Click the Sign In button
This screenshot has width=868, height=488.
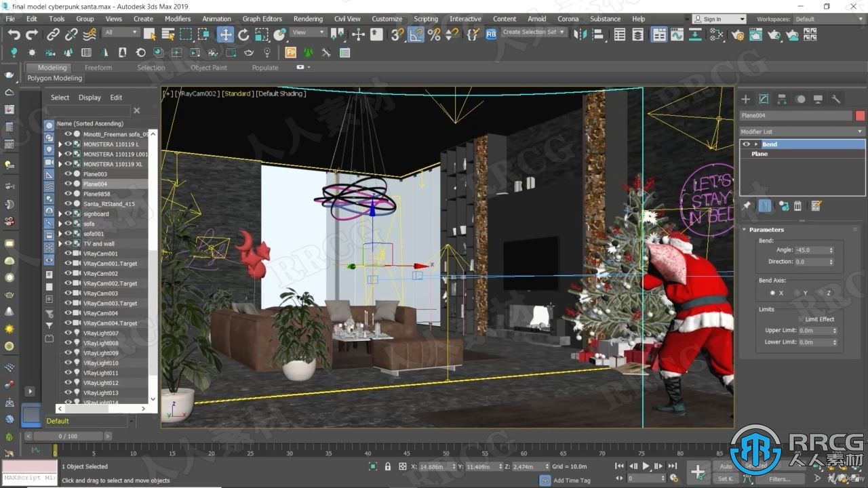pyautogui.click(x=718, y=19)
